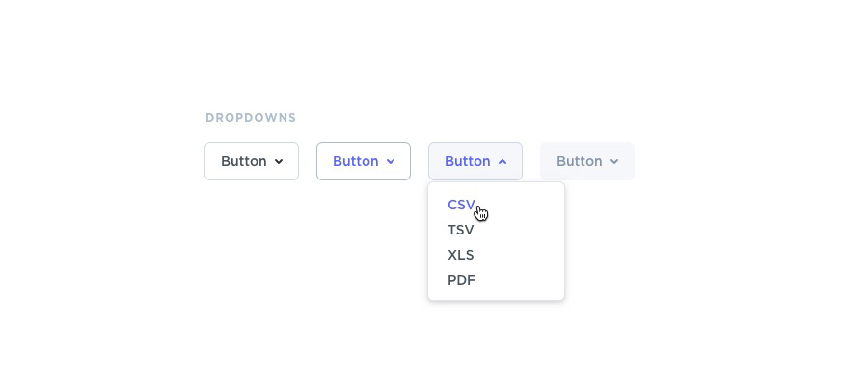
Task: Click the disabled gray Button dropdown
Action: tap(587, 161)
